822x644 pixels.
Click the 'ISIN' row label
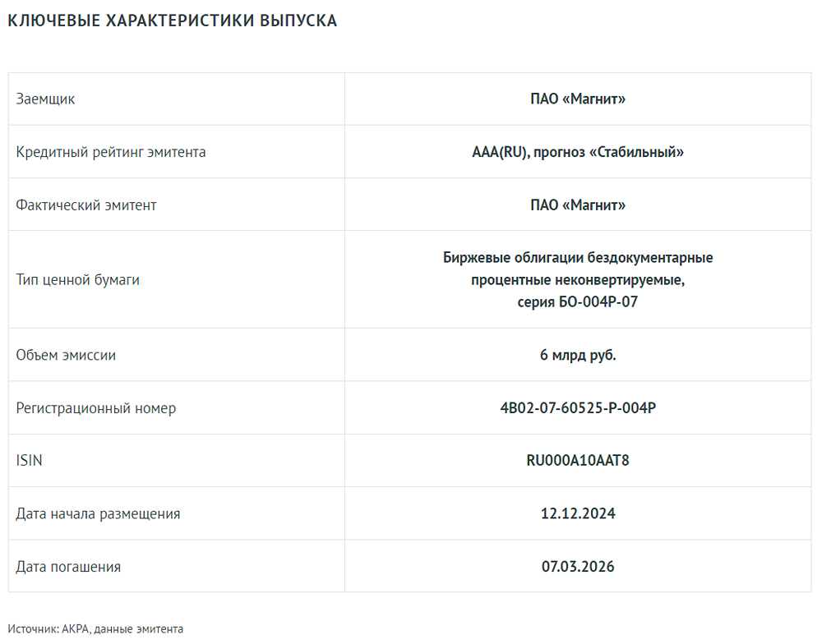[30, 460]
